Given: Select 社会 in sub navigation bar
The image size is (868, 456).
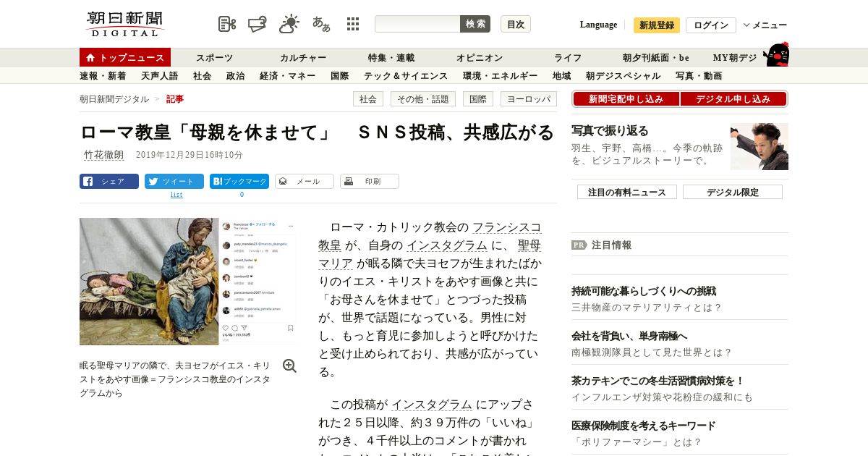Looking at the screenshot, I should [x=202, y=75].
